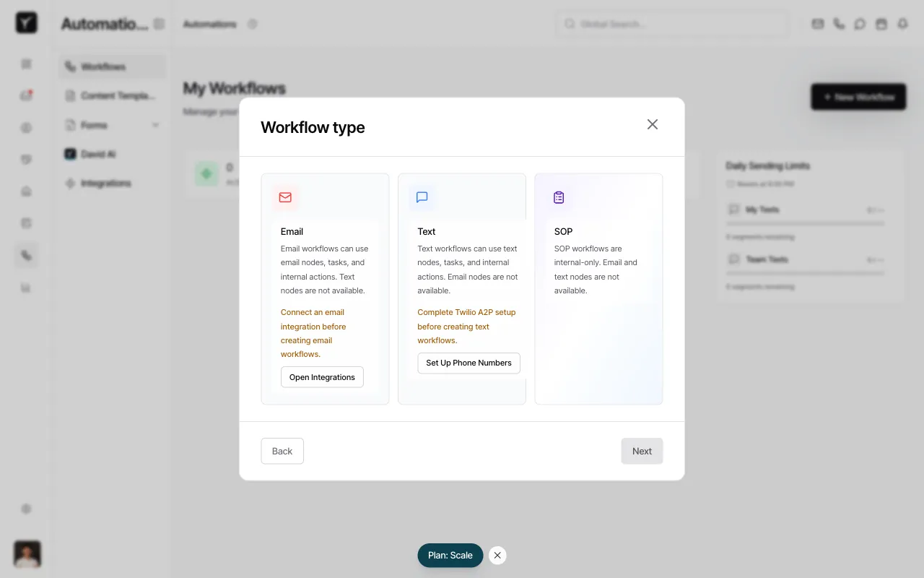Click the phone icon in the top bar
The image size is (924, 578).
click(839, 24)
